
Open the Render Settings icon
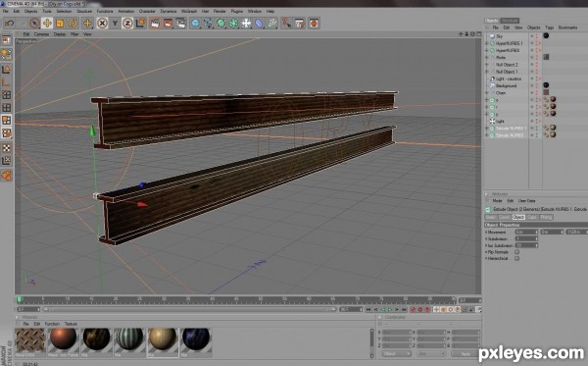pos(180,24)
